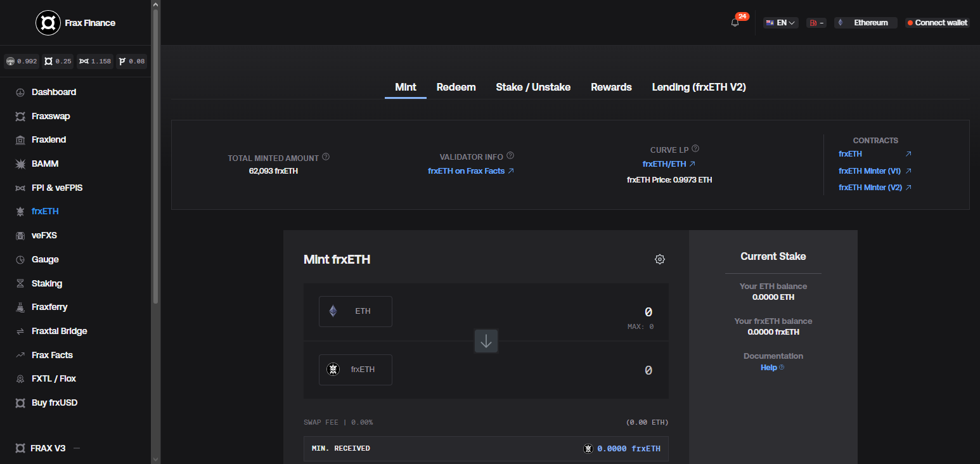Viewport: 980px width, 464px height.
Task: Click Total Minted Amount info icon
Action: (326, 157)
